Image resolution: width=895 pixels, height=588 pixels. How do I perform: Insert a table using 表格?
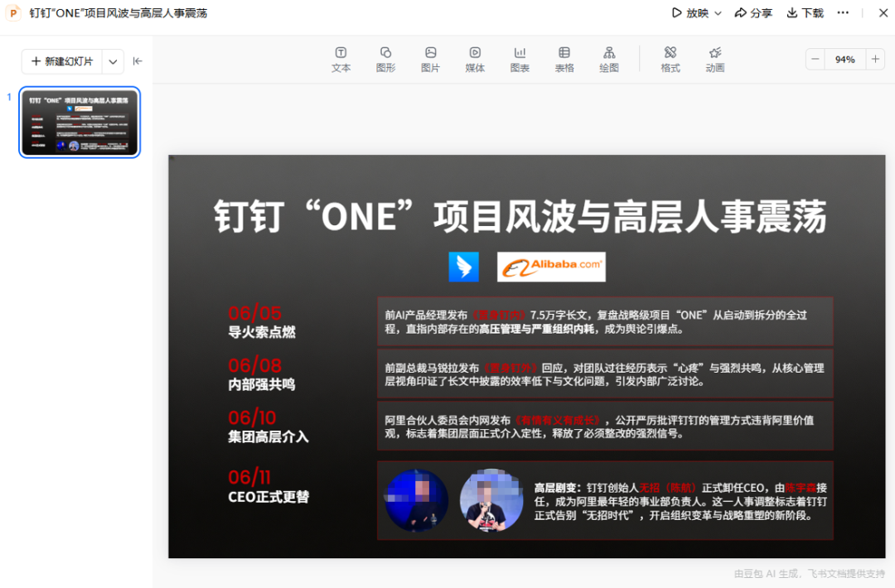[x=564, y=60]
